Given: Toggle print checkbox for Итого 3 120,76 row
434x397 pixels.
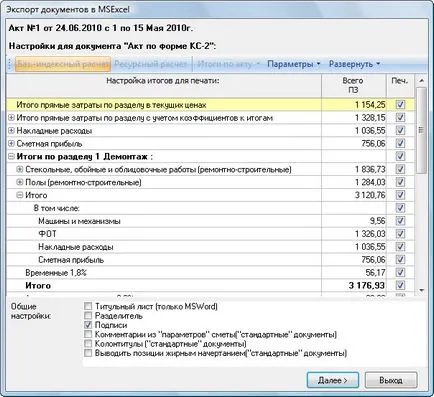Looking at the screenshot, I should click(400, 195).
